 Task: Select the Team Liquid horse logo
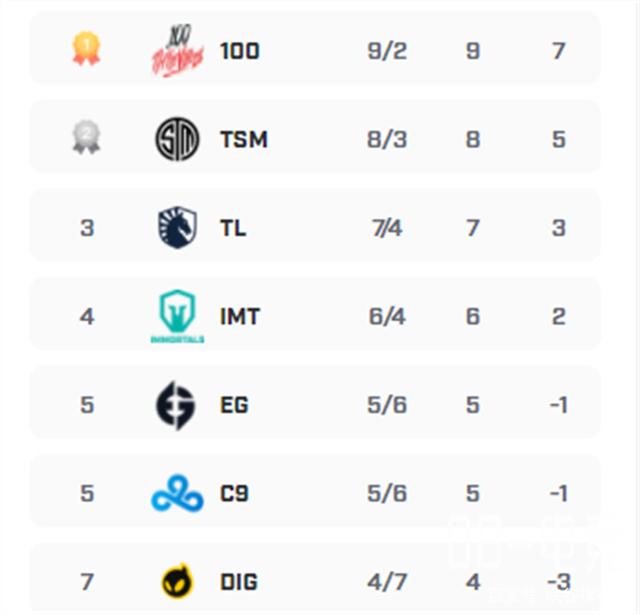click(x=177, y=228)
